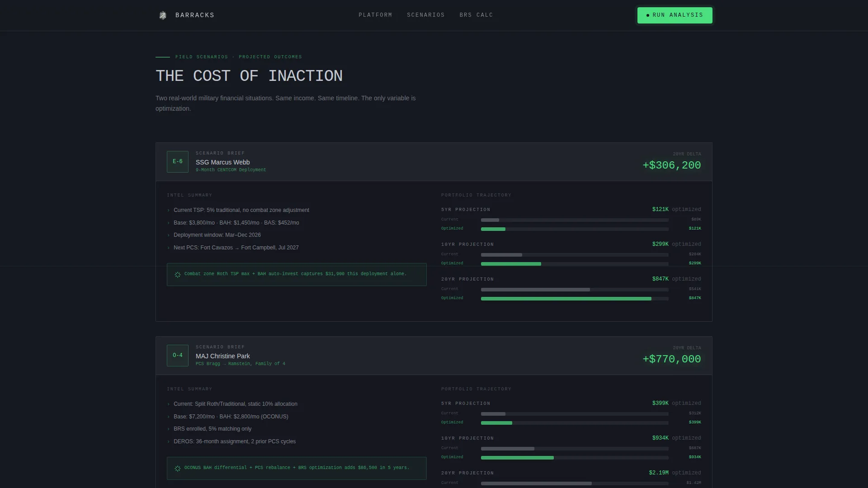Click the 'OCONUS BAH differential' callout box
The height and width of the screenshot is (488, 868).
click(297, 468)
